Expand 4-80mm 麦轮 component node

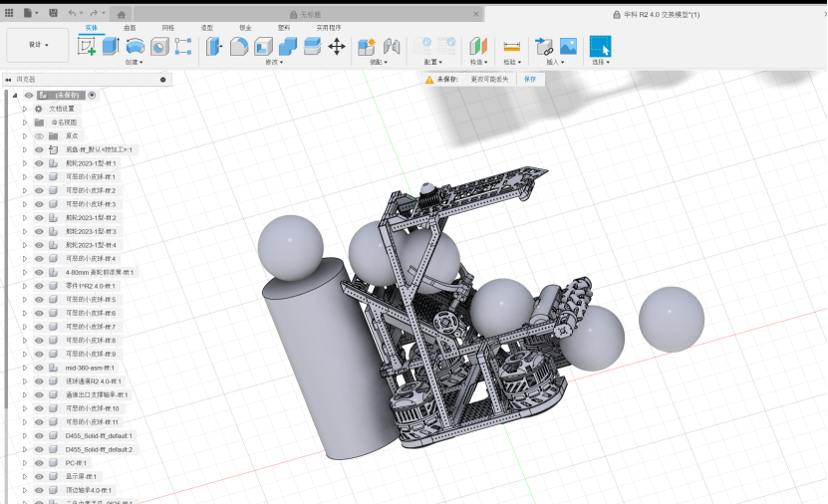(x=24, y=272)
